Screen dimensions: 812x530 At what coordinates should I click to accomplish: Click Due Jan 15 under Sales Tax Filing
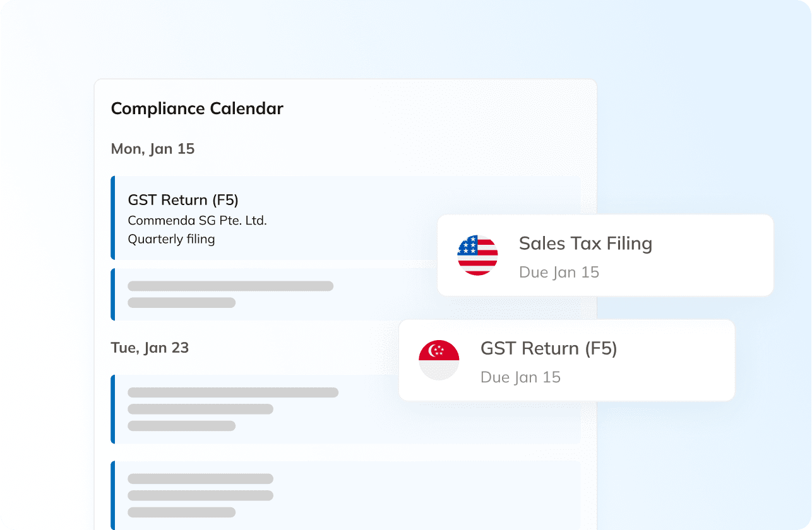(x=559, y=273)
